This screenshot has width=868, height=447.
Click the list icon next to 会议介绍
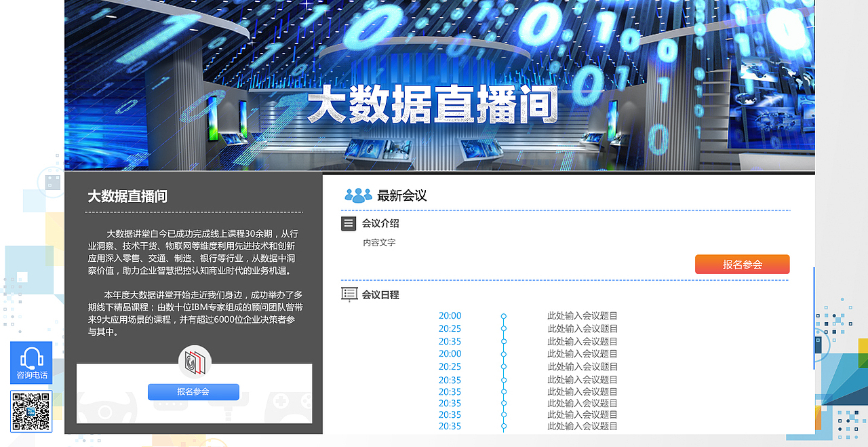349,223
